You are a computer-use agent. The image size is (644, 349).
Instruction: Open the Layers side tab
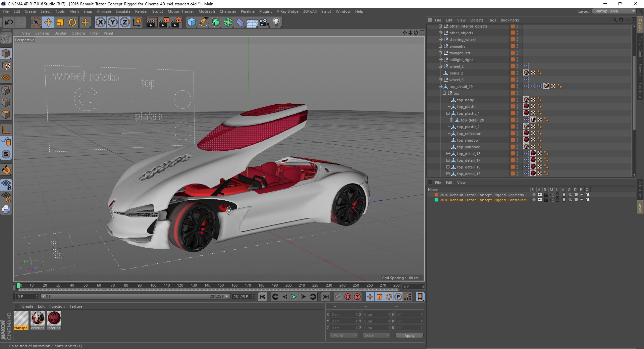[x=640, y=207]
